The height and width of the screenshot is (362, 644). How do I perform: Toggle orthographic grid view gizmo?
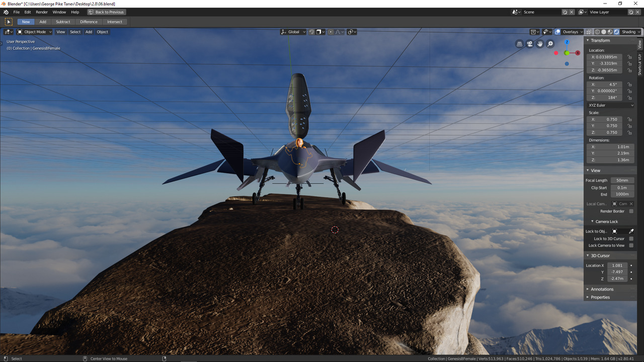(x=520, y=44)
